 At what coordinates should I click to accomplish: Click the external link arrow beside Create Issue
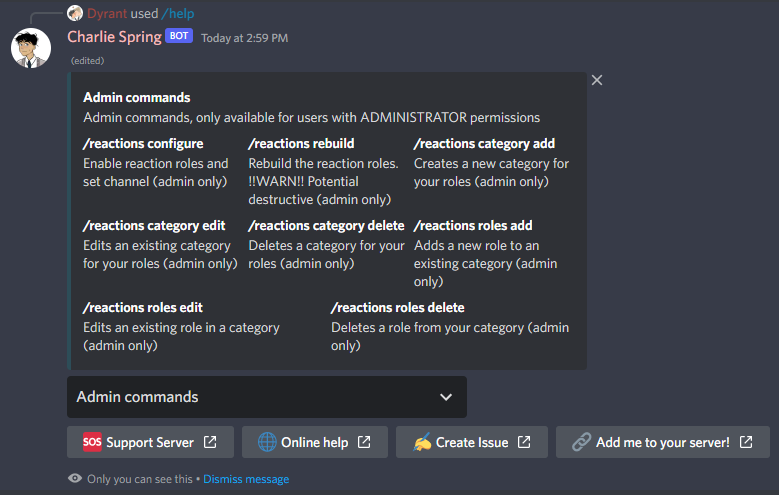524,442
